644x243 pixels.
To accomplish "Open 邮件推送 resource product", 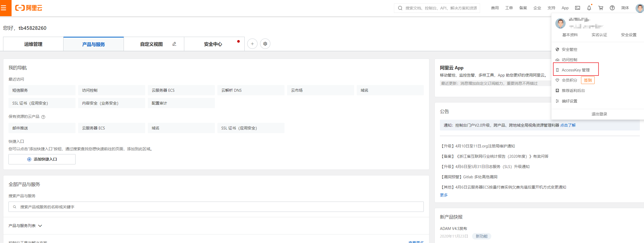I will coord(42,128).
